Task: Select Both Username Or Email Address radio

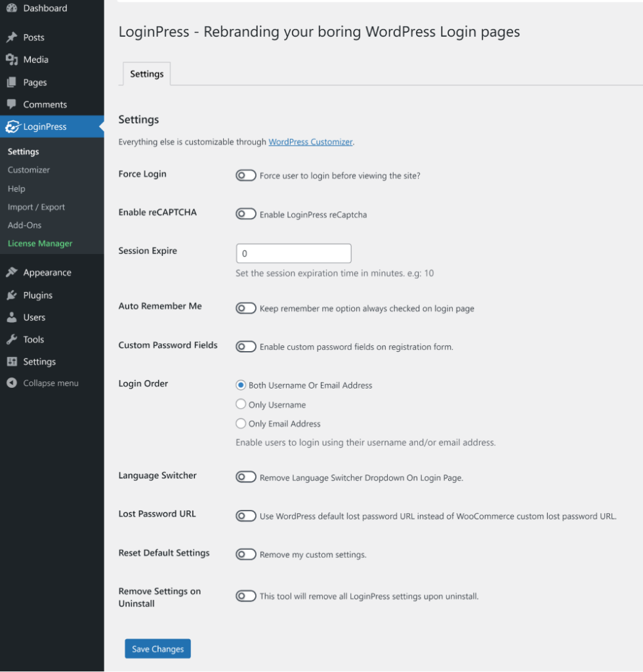Action: (241, 385)
